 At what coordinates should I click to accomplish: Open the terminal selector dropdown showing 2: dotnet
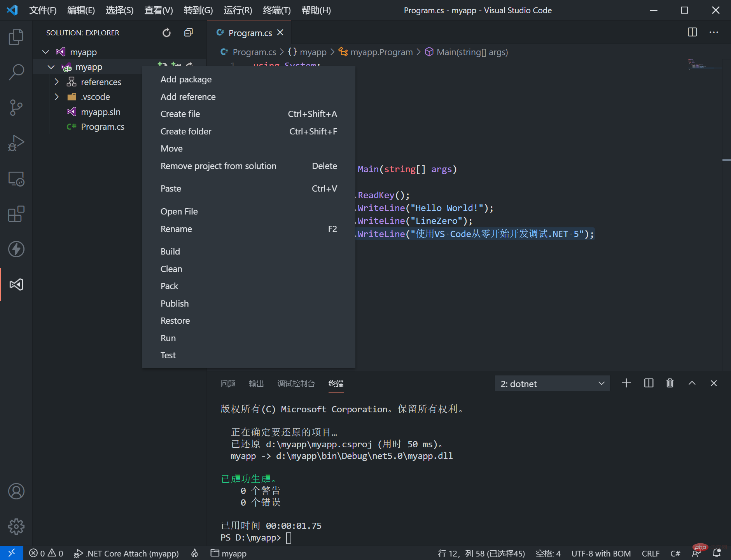click(x=552, y=384)
